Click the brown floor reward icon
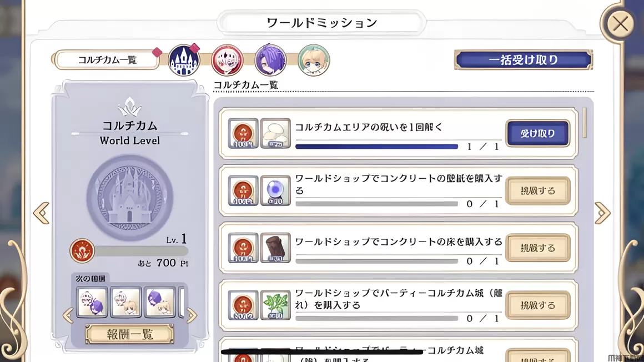644x362 pixels. coord(275,248)
